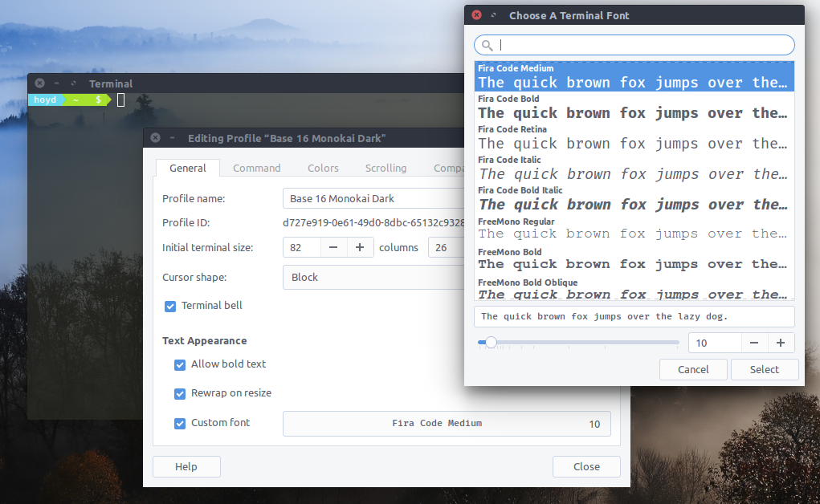Click the font size slider track

[586, 343]
